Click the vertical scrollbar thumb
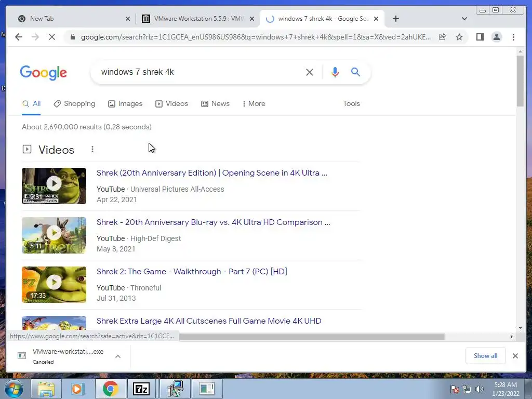The image size is (532, 399). point(520,81)
